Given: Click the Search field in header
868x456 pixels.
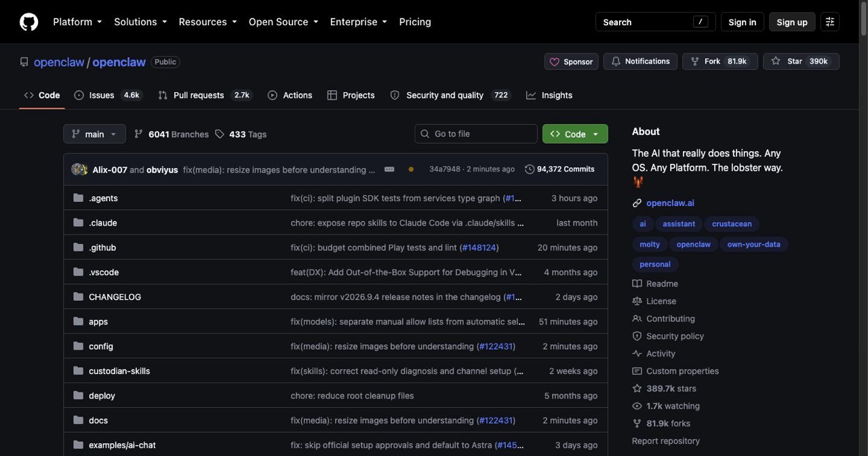Looking at the screenshot, I should (x=655, y=22).
